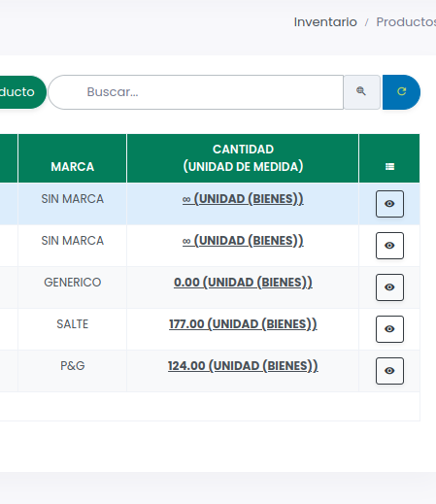Click the magnifier search icon button
Screen dimensions: 436x504
361,92
